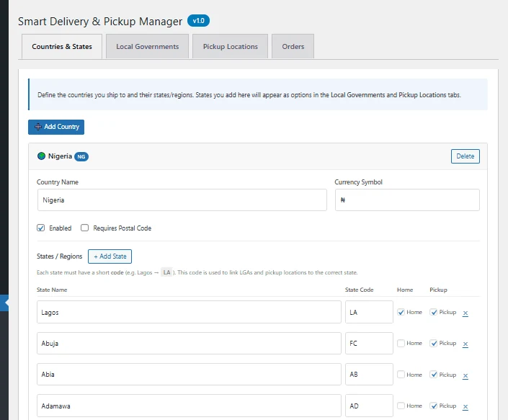Edit the AD state code field
The image size is (508, 420).
369,406
